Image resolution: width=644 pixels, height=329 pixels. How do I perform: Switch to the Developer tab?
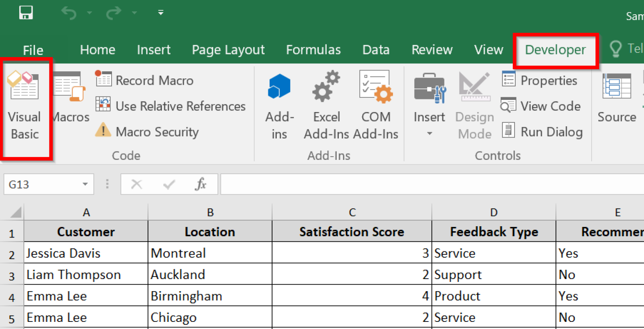pos(555,50)
